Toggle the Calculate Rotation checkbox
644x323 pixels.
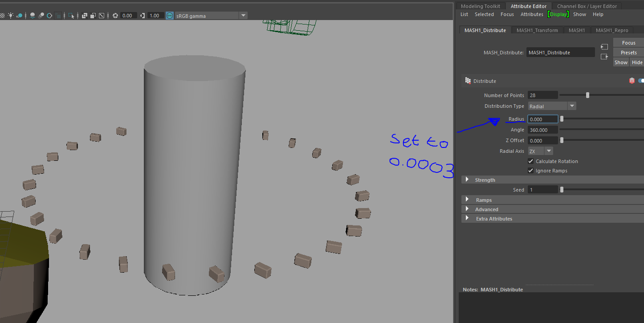(x=530, y=161)
